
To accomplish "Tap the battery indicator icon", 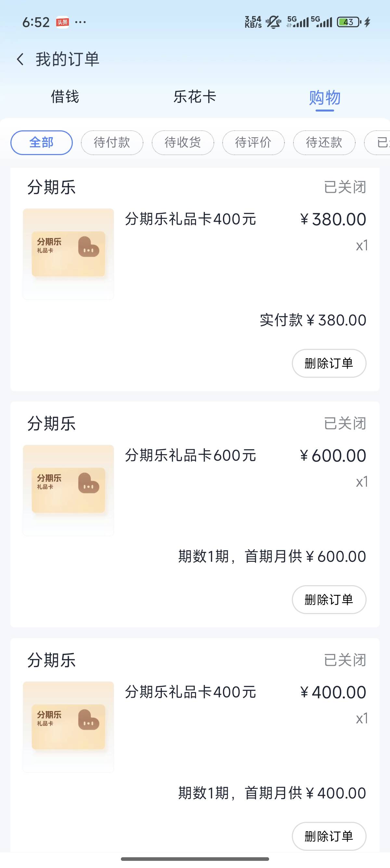I will [349, 22].
